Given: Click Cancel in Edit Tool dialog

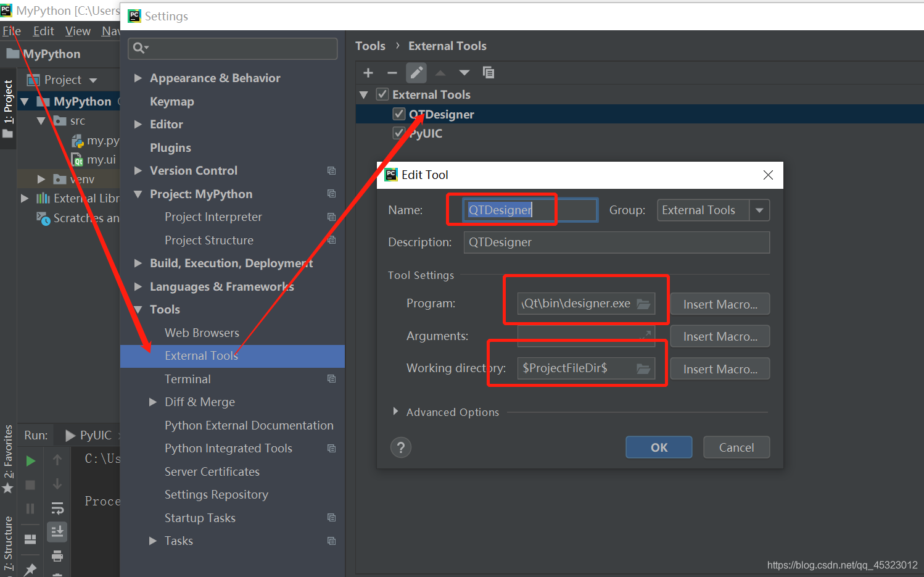Looking at the screenshot, I should click(x=736, y=447).
